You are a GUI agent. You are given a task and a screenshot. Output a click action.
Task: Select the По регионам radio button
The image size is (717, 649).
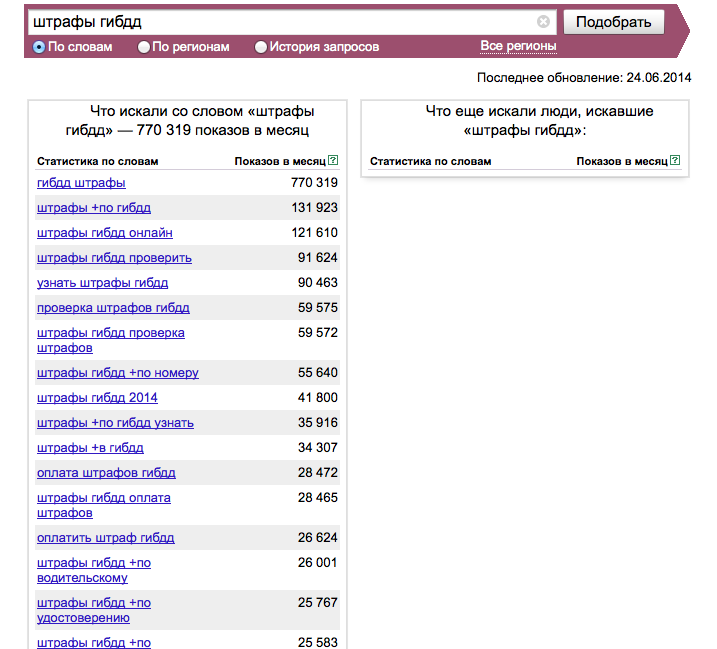pos(144,47)
